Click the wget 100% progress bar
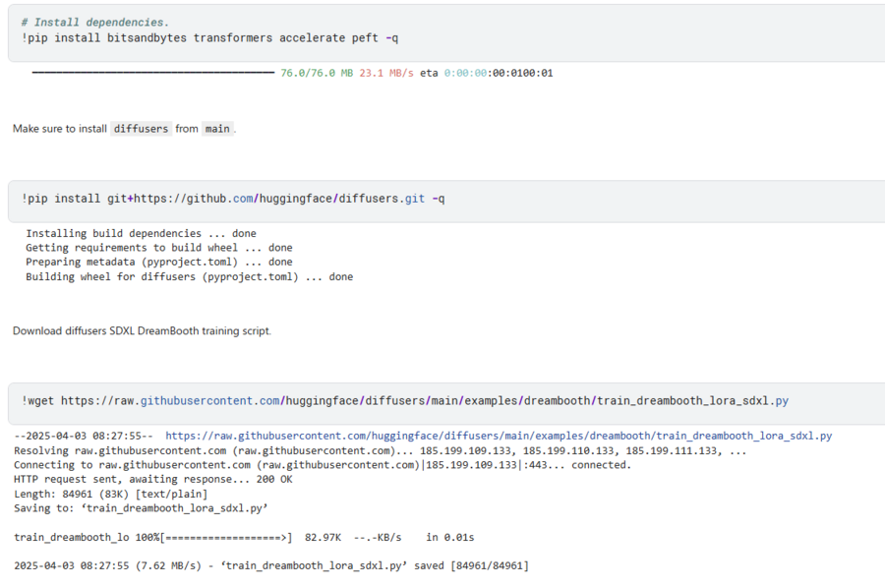Screen dimensions: 885x588 pyautogui.click(x=226, y=538)
